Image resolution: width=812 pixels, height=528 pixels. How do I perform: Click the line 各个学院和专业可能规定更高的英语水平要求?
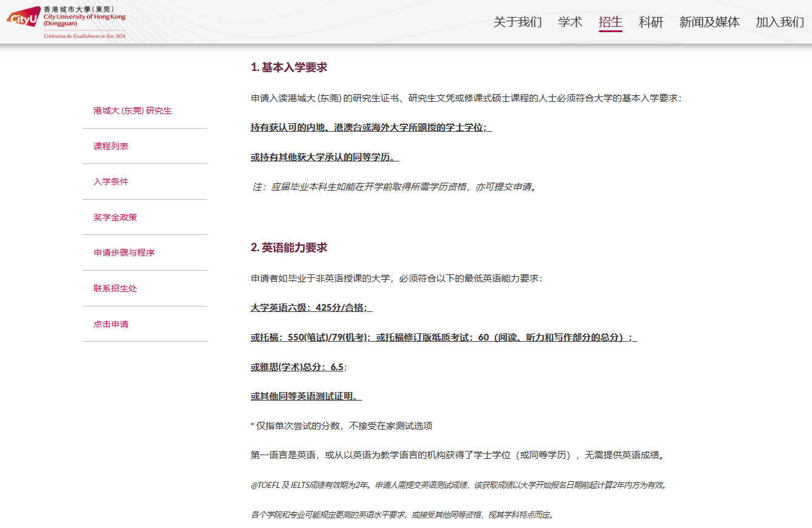click(x=402, y=515)
